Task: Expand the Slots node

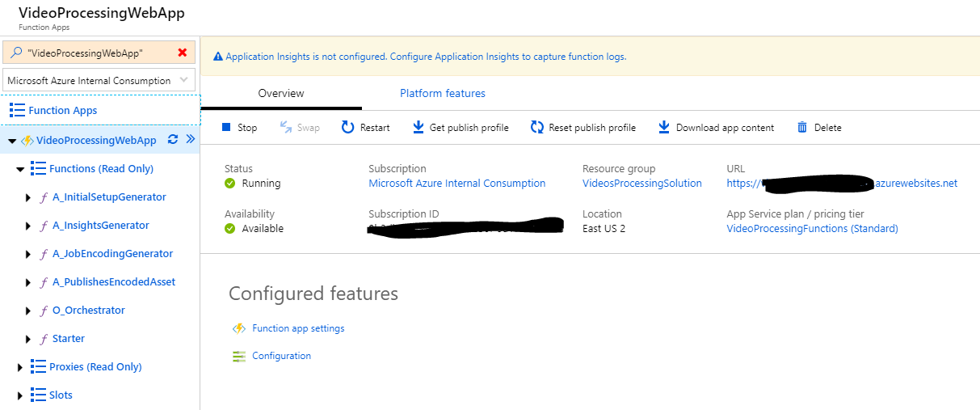Action: 20,395
